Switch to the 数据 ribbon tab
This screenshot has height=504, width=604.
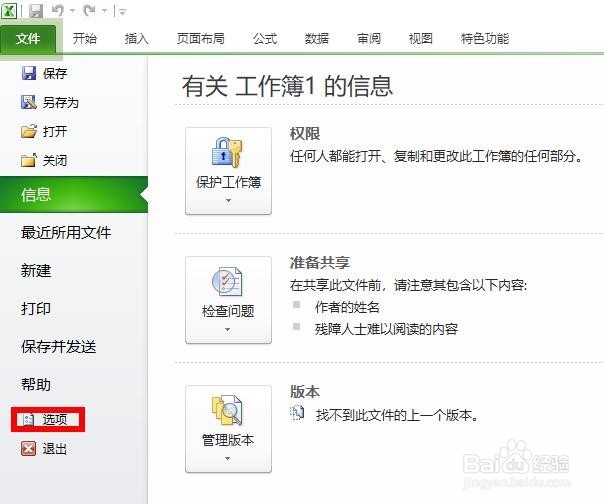317,39
